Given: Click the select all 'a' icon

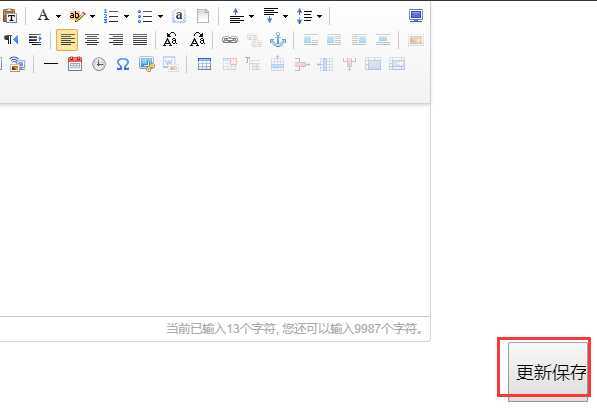Looking at the screenshot, I should 179,16.
